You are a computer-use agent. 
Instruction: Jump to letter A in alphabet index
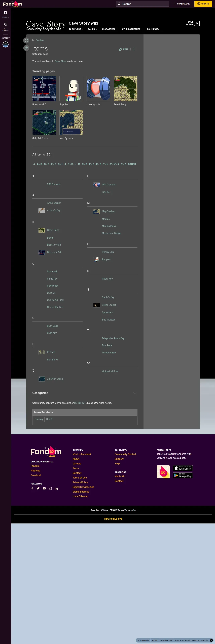click(38, 164)
